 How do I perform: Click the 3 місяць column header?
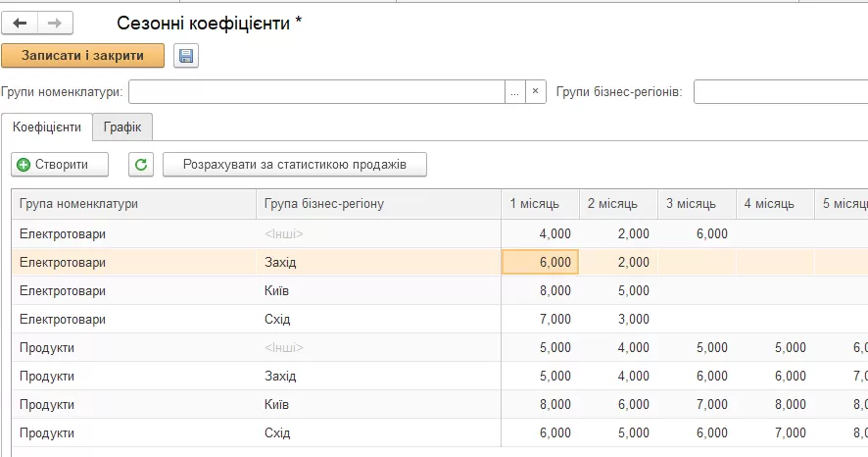tap(697, 204)
